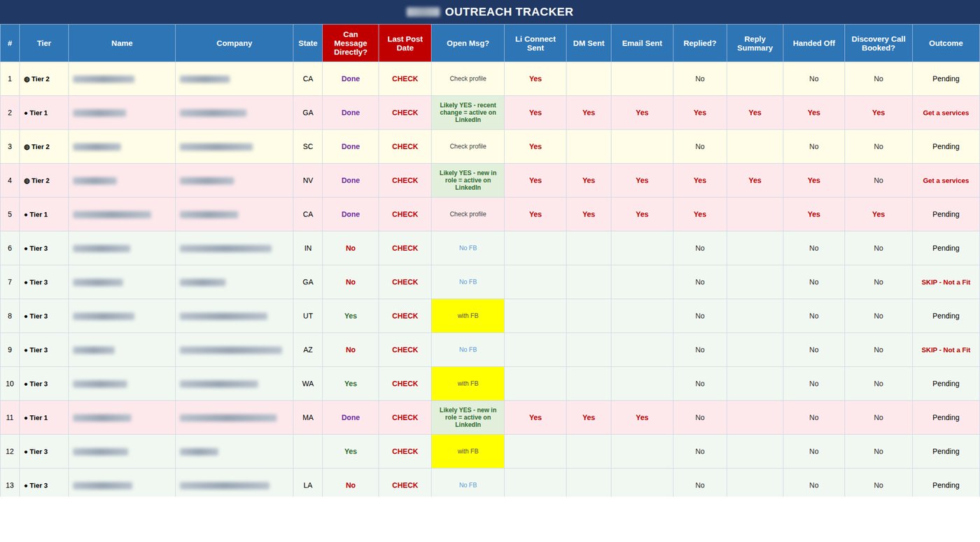Click blurred company cell in row 9

point(234,349)
